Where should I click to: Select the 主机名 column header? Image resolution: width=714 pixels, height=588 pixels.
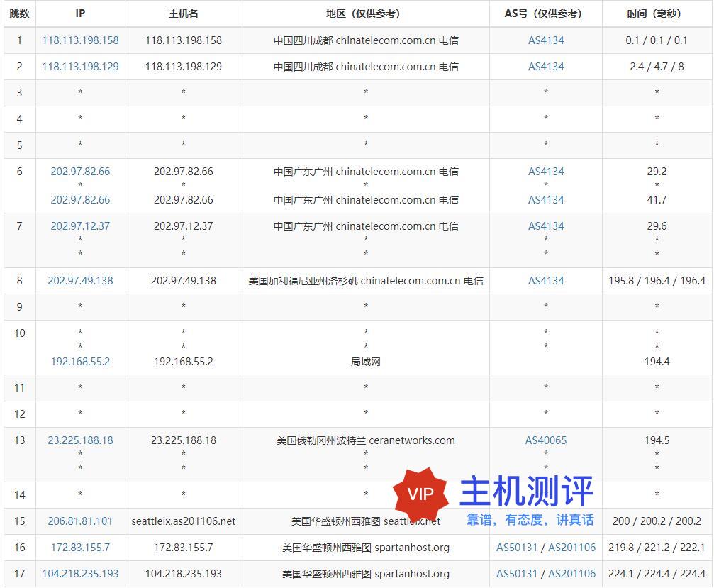click(x=184, y=13)
